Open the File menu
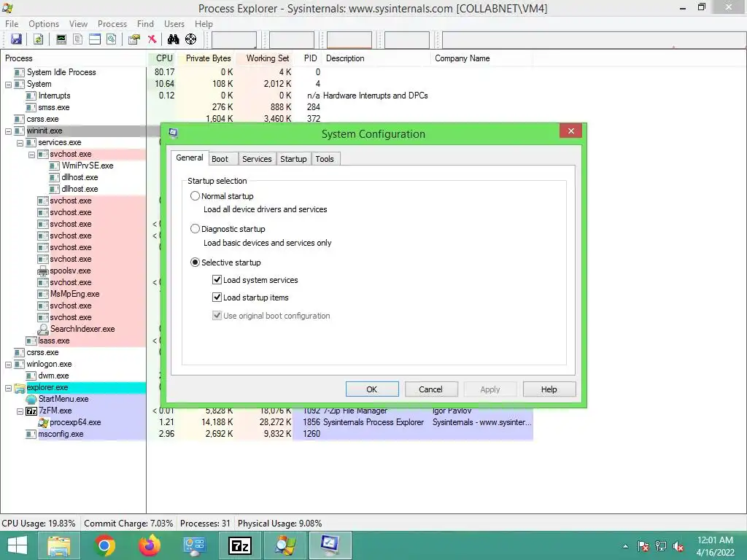The image size is (747, 560). coord(12,24)
